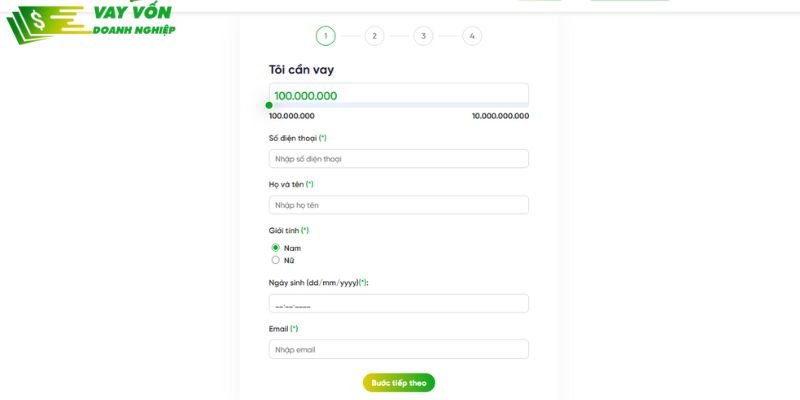This screenshot has width=800, height=400.
Task: Click the green loan amount field showing 100.000.000
Action: coord(398,94)
